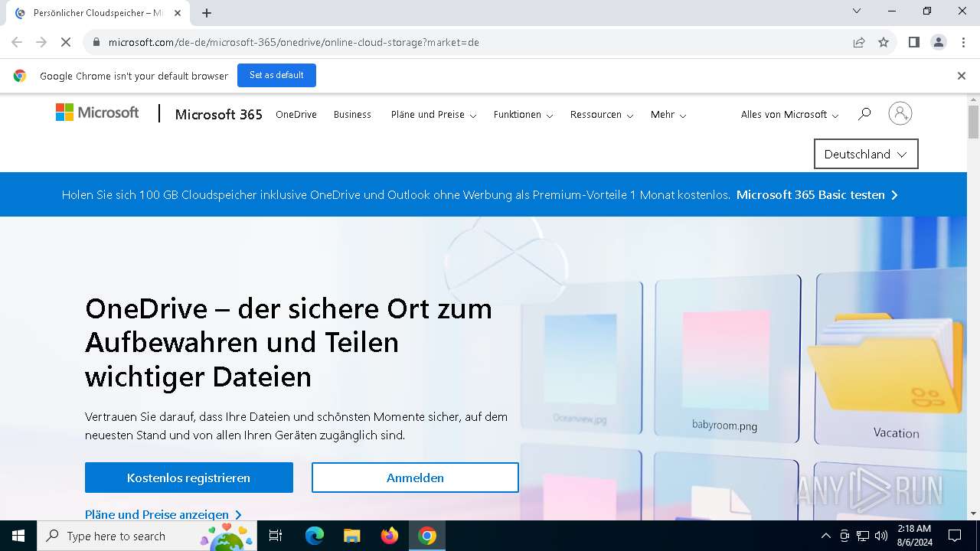Open the volume control in the tray
This screenshot has width=980, height=551.
pyautogui.click(x=880, y=536)
